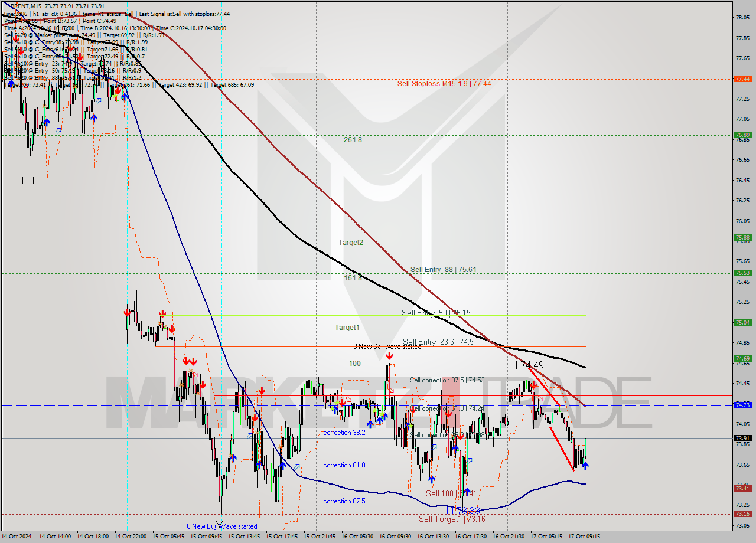Click the red 77.44 price tag
This screenshot has width=756, height=543.
point(743,78)
